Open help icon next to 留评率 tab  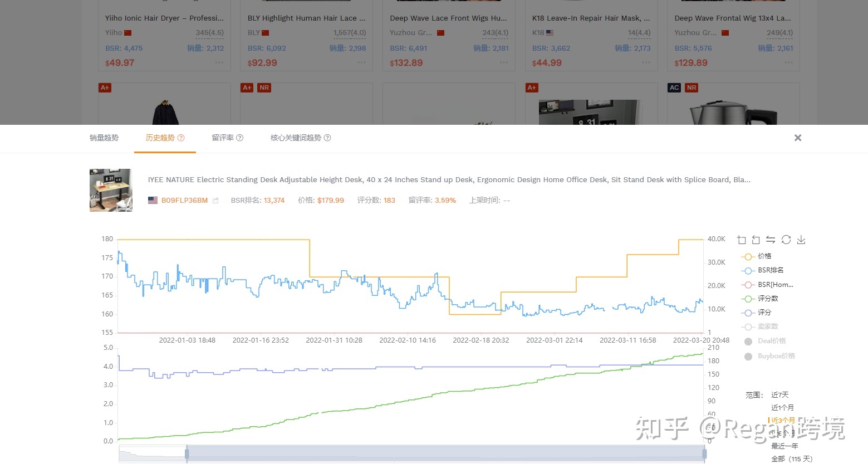click(x=240, y=138)
